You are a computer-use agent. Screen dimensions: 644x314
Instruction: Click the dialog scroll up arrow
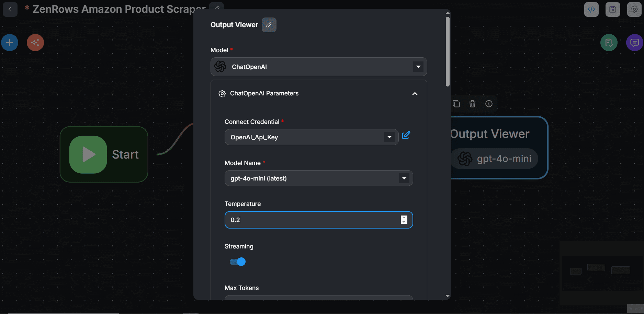coord(448,13)
